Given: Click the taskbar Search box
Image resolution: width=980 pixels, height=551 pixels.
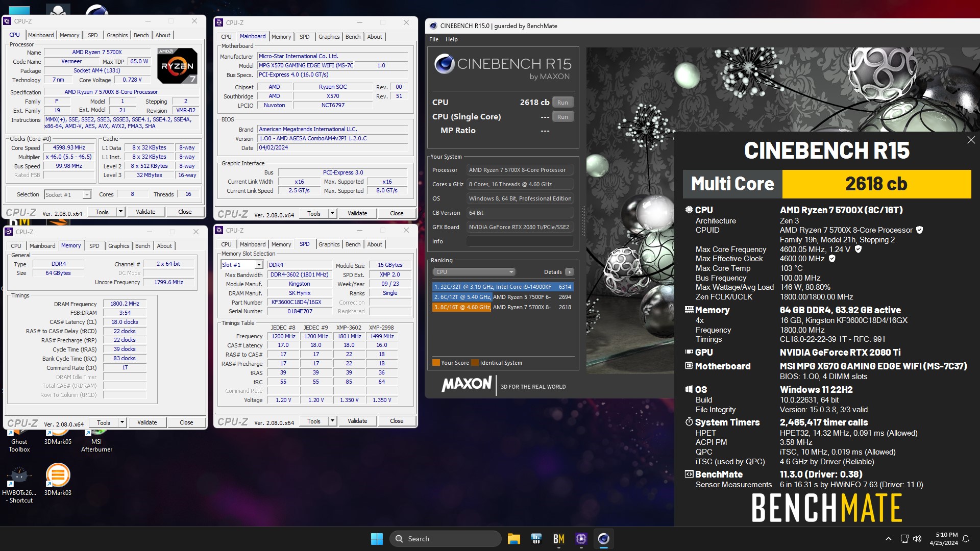Looking at the screenshot, I should 445,539.
